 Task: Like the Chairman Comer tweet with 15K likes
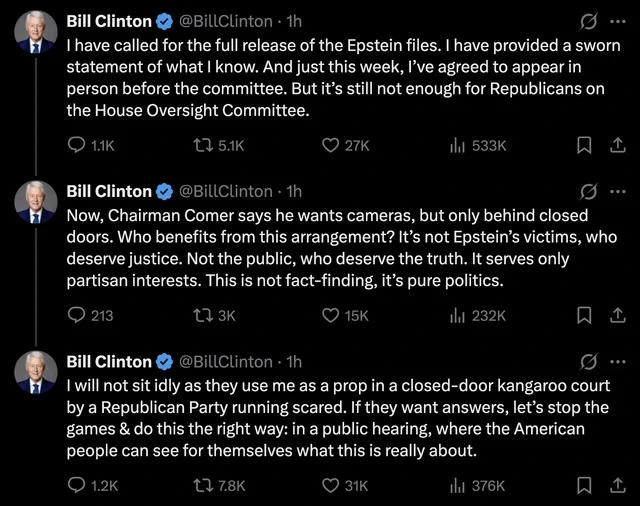pyautogui.click(x=332, y=315)
